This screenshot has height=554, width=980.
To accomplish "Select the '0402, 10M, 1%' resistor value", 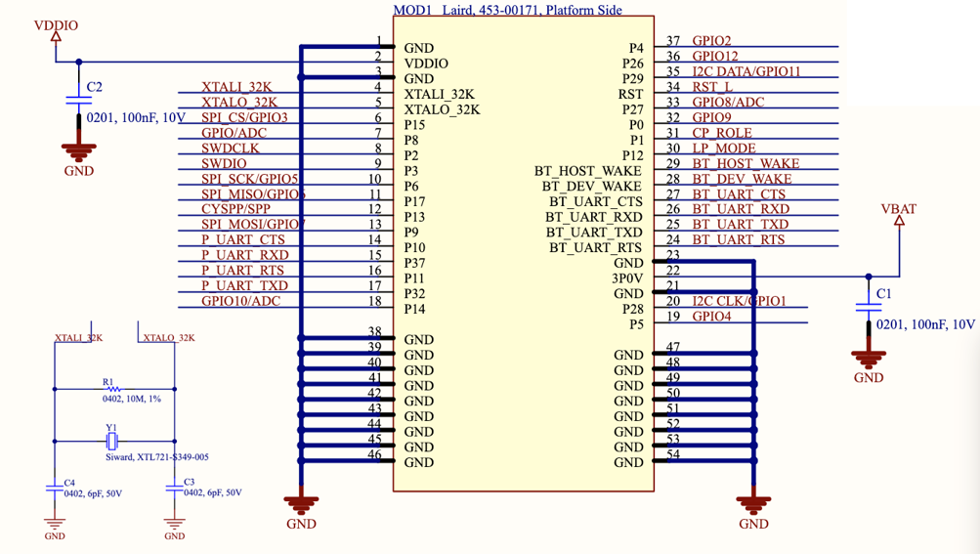I will (x=132, y=399).
